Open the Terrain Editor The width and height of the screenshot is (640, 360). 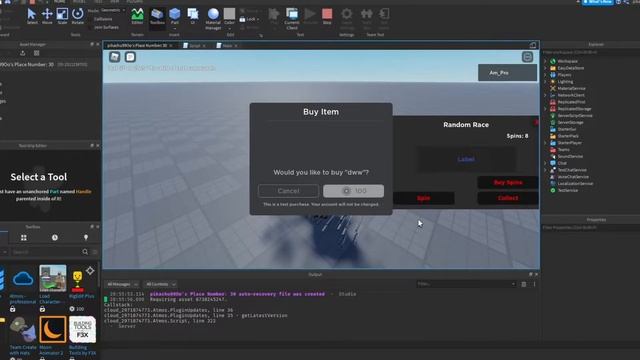click(x=137, y=16)
